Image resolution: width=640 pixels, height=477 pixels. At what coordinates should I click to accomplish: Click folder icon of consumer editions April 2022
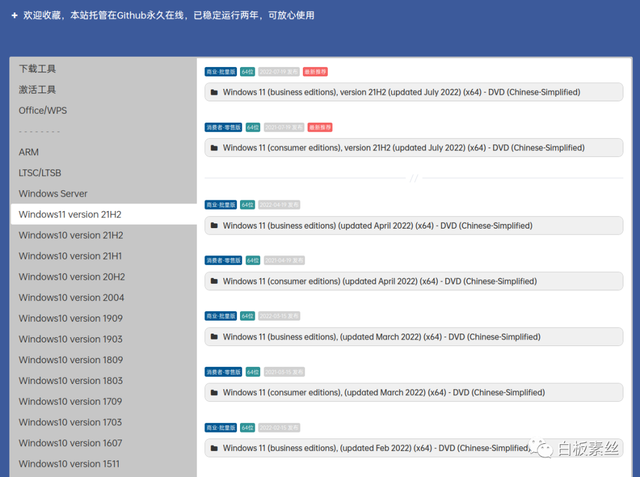coord(214,281)
